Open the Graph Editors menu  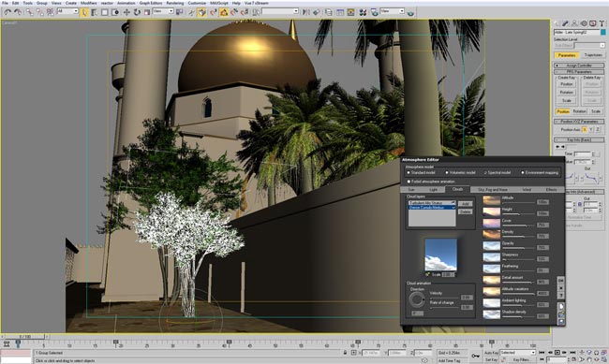[151, 3]
